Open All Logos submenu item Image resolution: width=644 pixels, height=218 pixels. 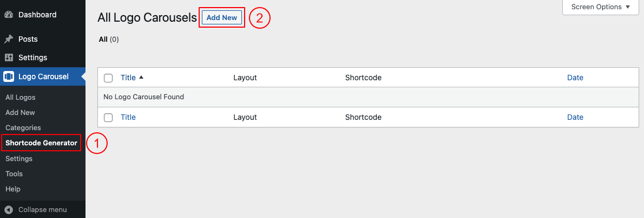click(21, 98)
